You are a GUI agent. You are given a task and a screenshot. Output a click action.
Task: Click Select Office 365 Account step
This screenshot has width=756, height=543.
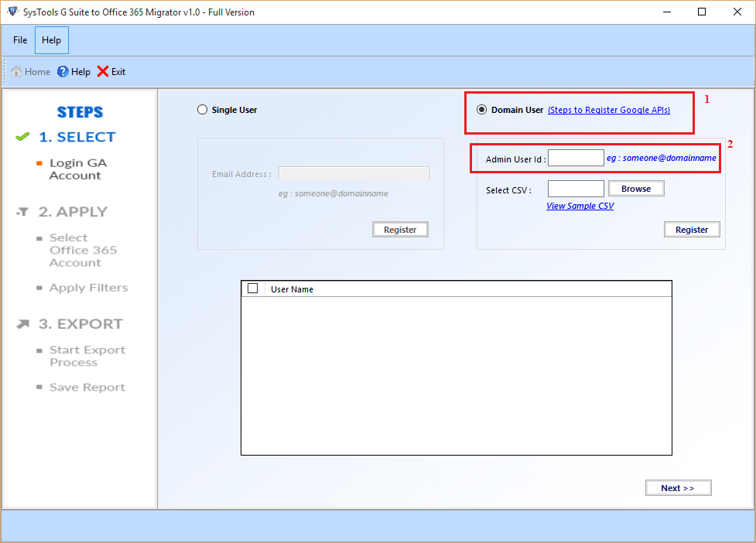(x=83, y=250)
